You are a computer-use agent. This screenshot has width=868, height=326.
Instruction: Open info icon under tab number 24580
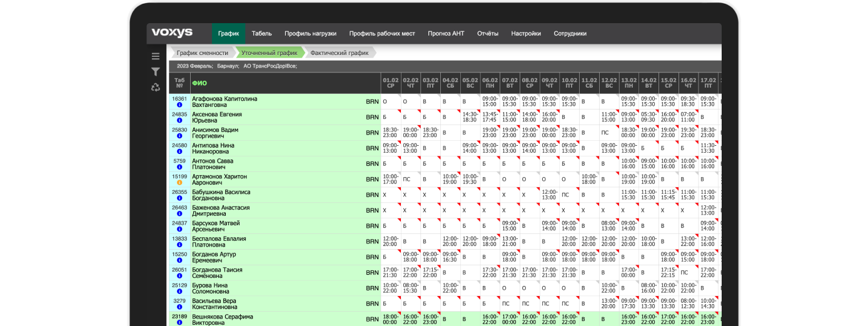coord(179,151)
